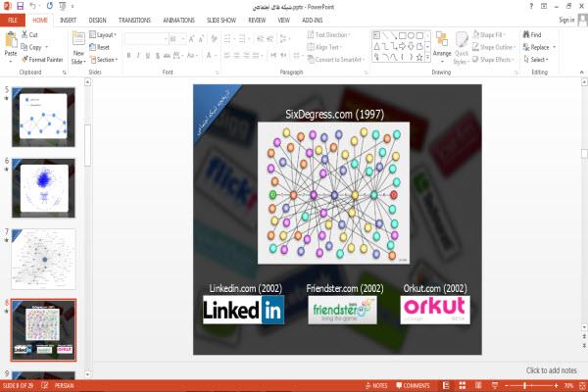Click 'Click to add notes' area
Screen dimensions: 588x392
[551, 370]
